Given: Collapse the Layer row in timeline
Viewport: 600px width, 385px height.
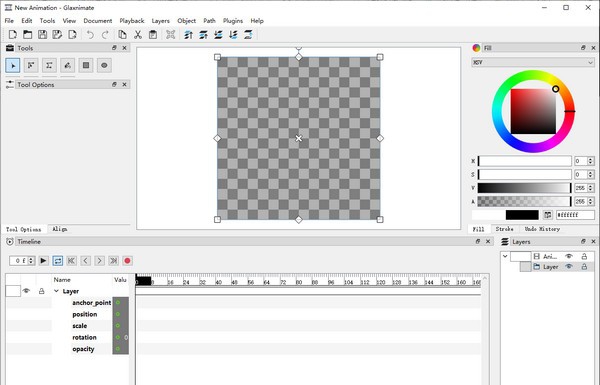Looking at the screenshot, I should pos(56,291).
